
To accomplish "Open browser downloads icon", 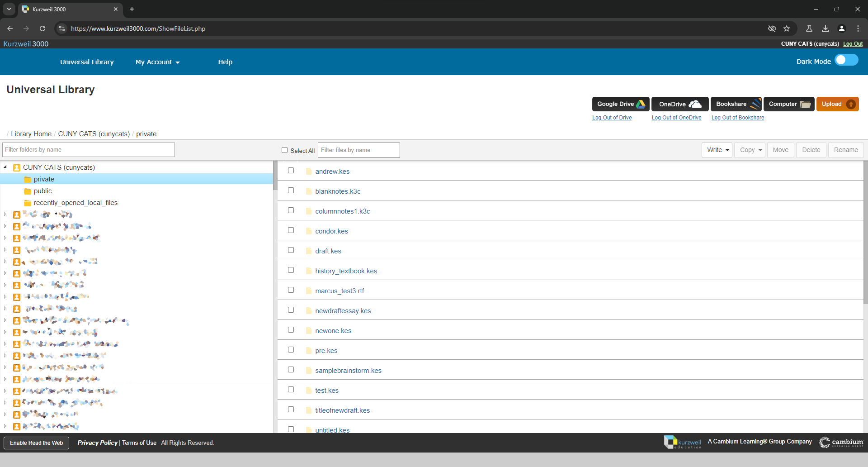I will click(x=826, y=29).
